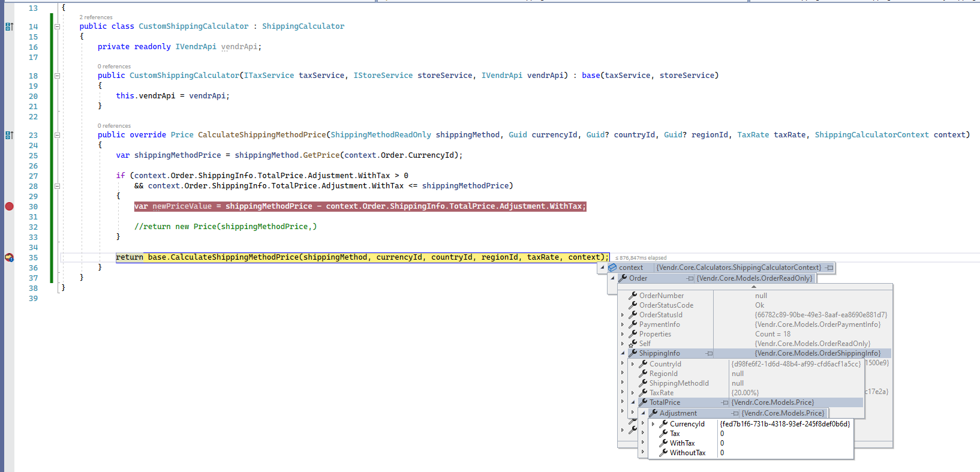Expand the Properties collection
Viewport: 980px width, 472px height.
pyautogui.click(x=623, y=334)
